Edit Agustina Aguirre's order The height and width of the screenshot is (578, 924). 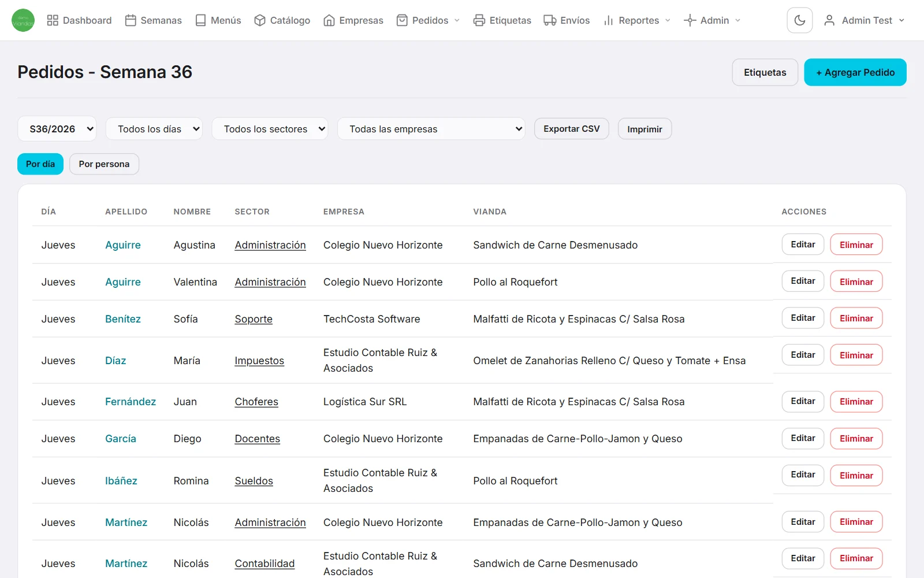(x=803, y=244)
